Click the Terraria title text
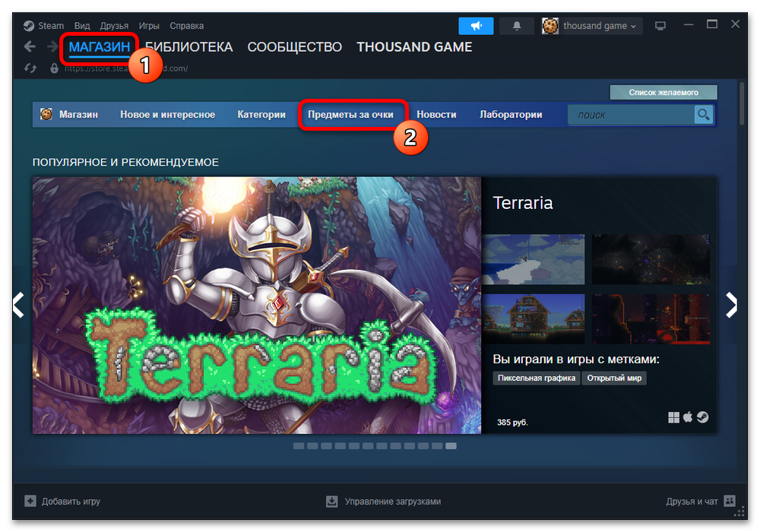 tap(523, 202)
